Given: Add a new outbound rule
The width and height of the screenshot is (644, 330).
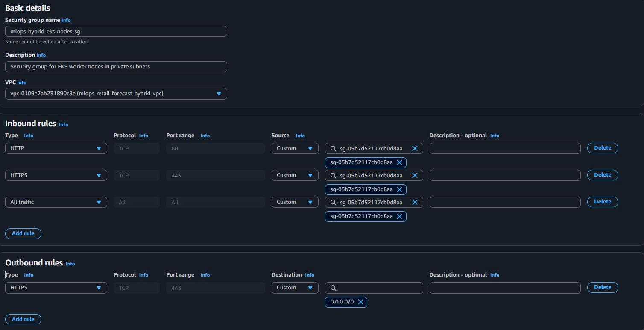Looking at the screenshot, I should click(23, 319).
